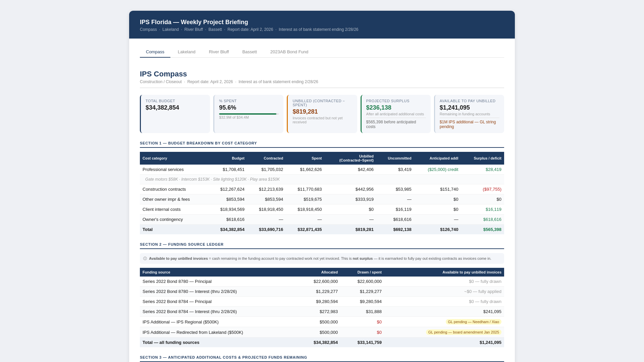644x362 pixels.
Task: Click the $241,095 available value
Action: tap(492, 312)
